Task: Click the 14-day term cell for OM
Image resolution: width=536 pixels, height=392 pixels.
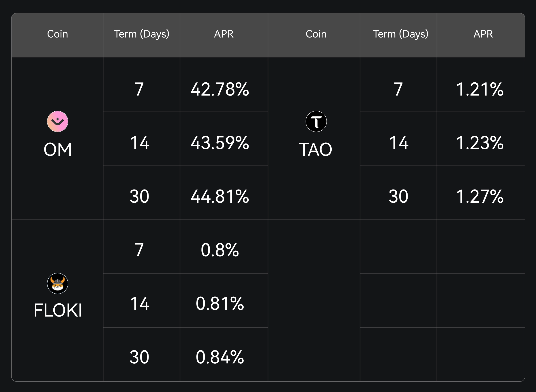Action: pyautogui.click(x=140, y=143)
